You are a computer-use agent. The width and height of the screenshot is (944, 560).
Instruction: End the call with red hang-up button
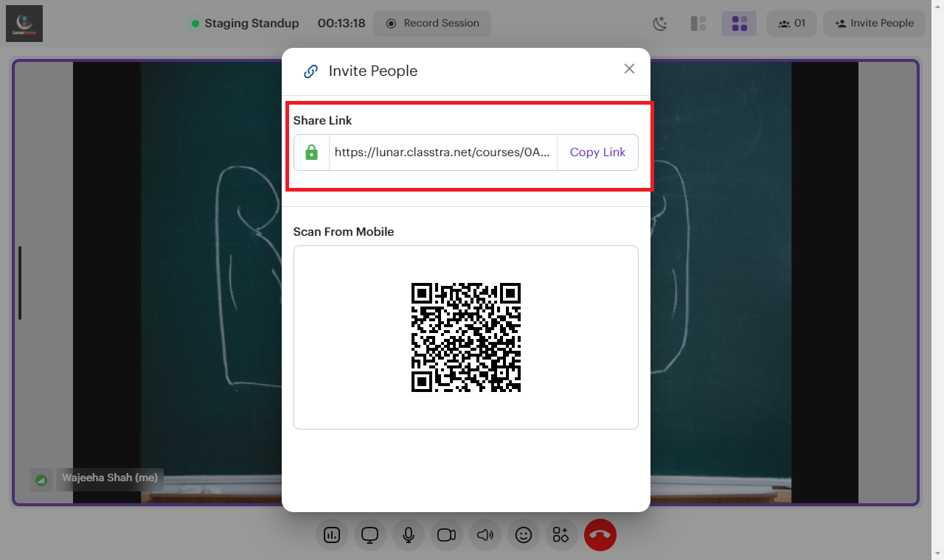tap(600, 535)
